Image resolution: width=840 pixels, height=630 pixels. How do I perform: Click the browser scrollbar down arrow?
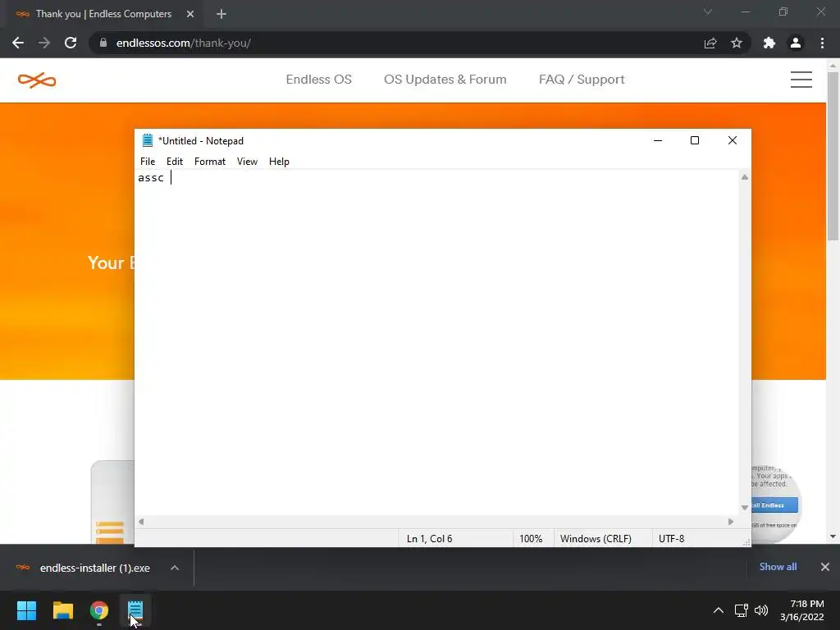click(833, 536)
